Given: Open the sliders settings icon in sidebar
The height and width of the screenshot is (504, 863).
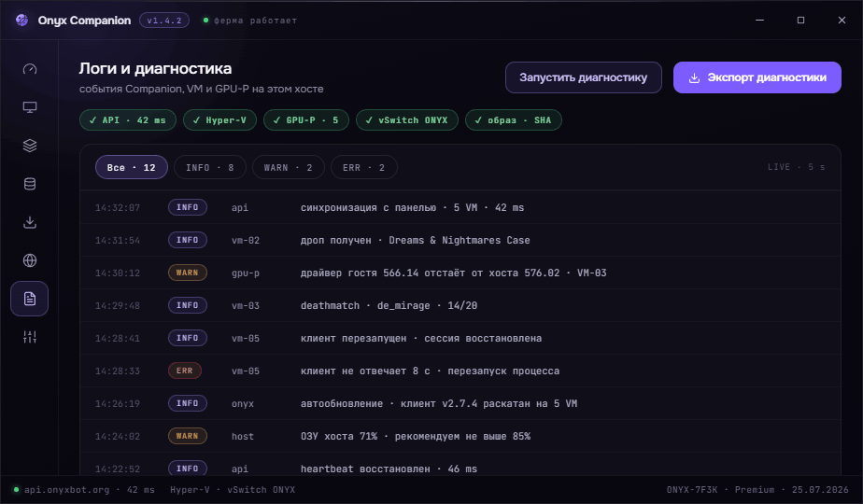Looking at the screenshot, I should click(x=30, y=337).
